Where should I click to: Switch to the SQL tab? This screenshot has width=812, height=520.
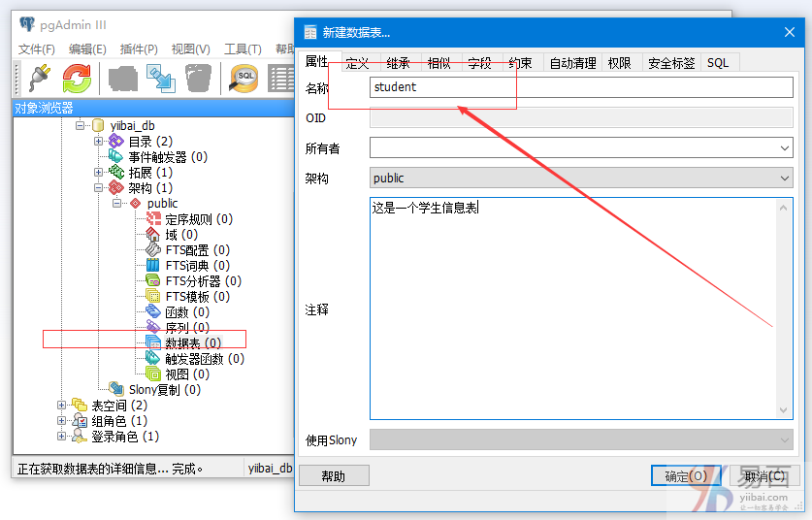(717, 63)
